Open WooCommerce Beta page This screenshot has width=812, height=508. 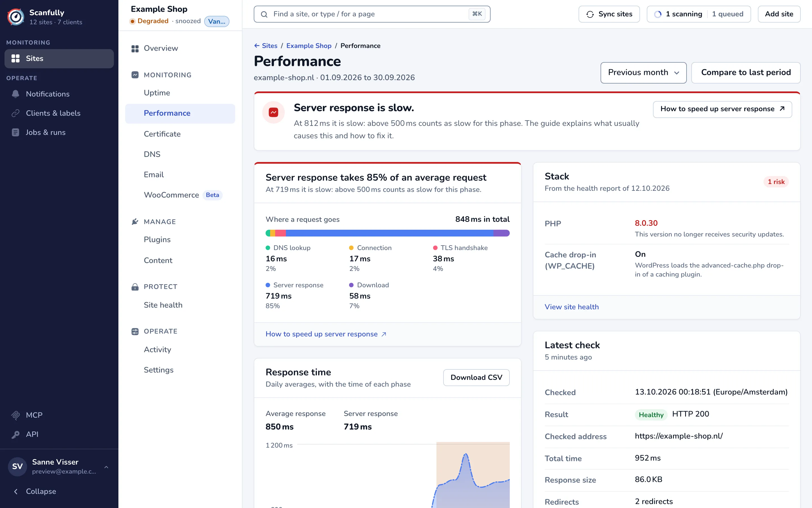[x=180, y=195]
